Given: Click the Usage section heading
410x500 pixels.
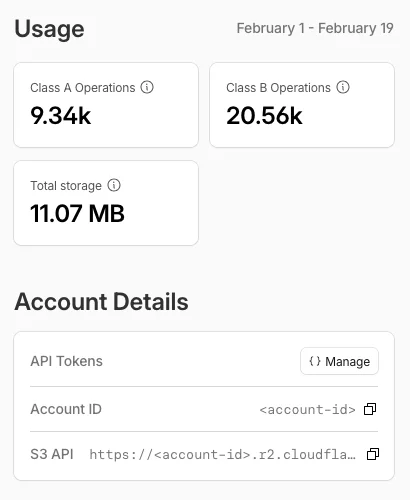Looking at the screenshot, I should pos(49,29).
